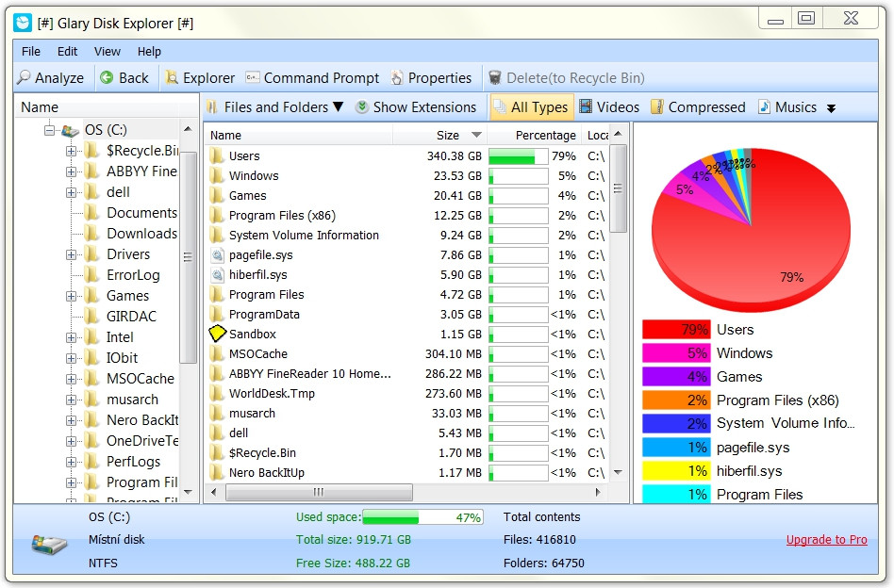Click the file list horizontal scrollbar thumb
The height and width of the screenshot is (588, 894).
pos(319,492)
